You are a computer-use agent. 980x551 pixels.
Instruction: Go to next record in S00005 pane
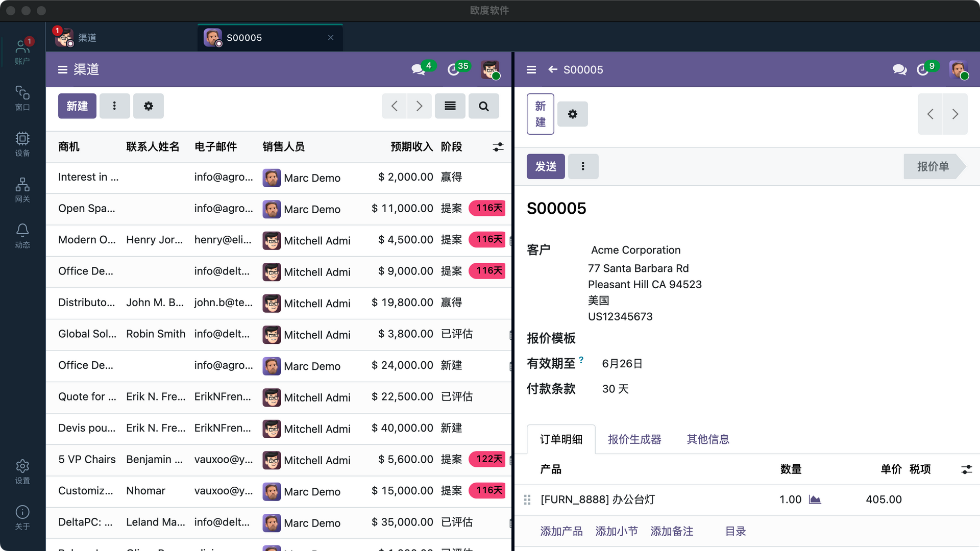(955, 114)
